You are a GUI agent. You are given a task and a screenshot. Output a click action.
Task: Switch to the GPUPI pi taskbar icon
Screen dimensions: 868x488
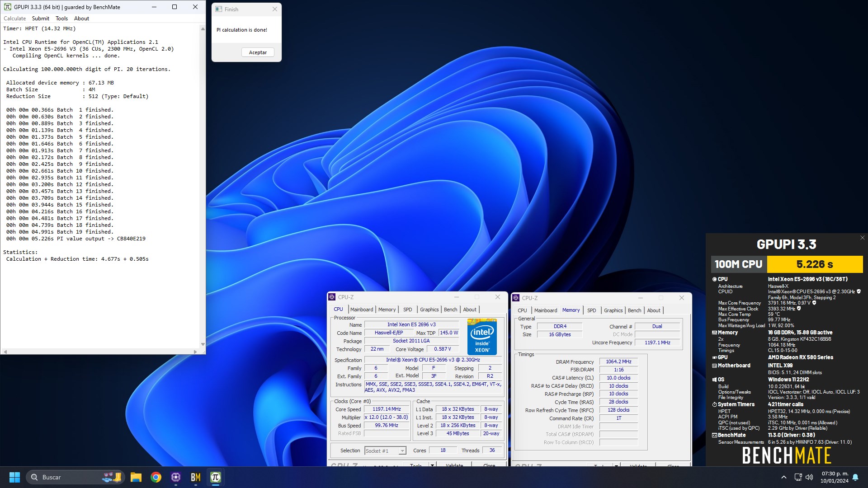216,477
